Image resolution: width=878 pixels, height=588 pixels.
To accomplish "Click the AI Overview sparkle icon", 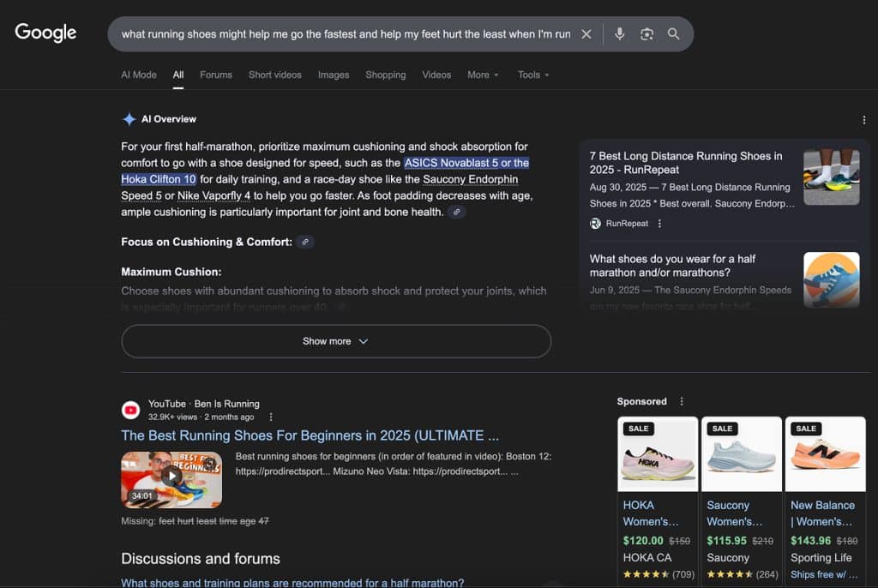I will coord(129,119).
